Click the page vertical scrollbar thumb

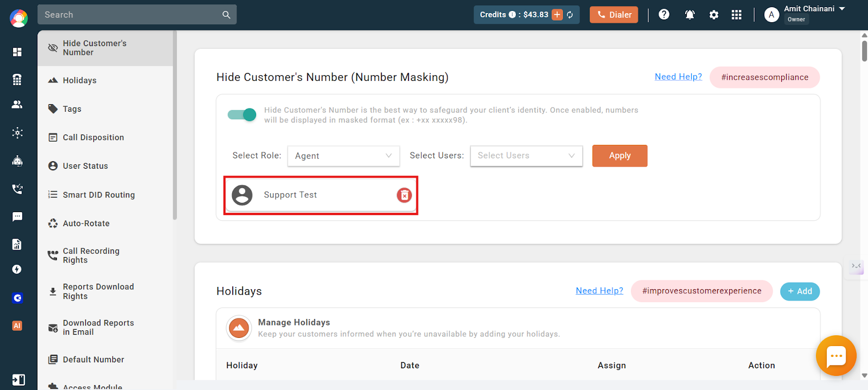click(x=864, y=50)
